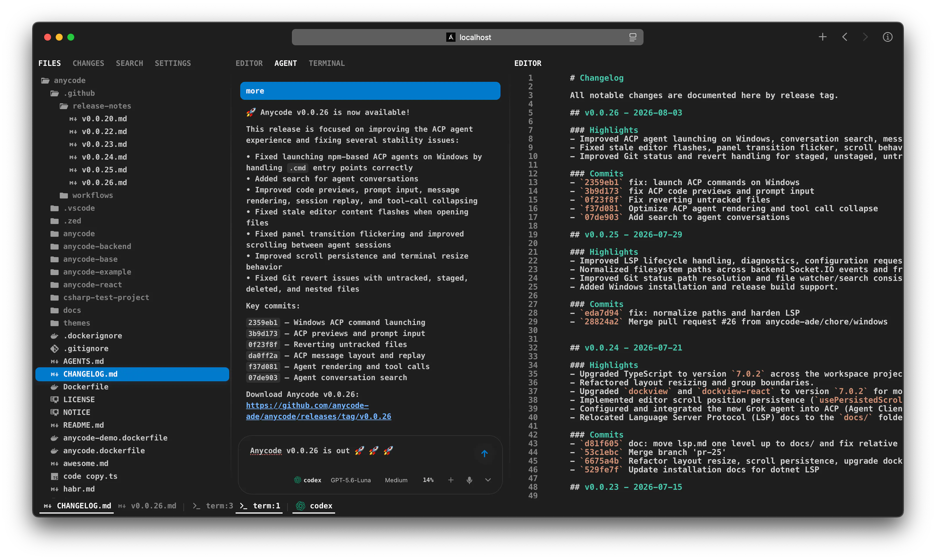Screen dimensions: 936x560
Task: Expand the themes folder
Action: tap(71, 324)
